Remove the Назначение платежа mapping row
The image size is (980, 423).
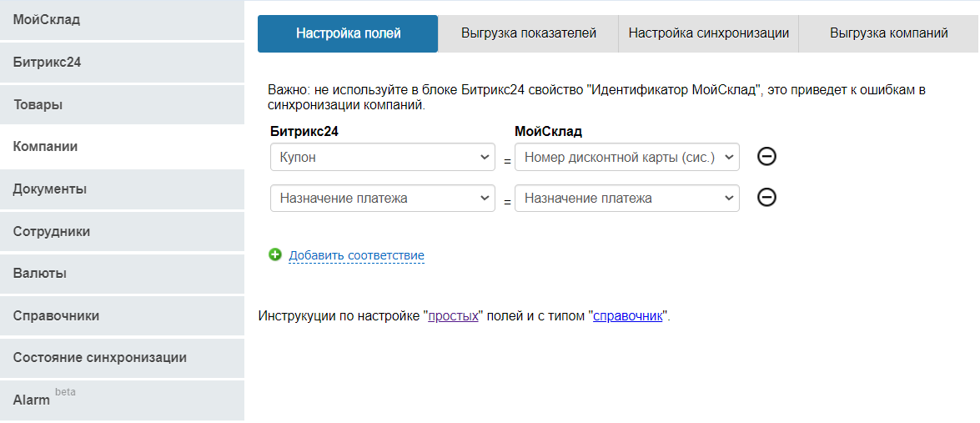766,198
